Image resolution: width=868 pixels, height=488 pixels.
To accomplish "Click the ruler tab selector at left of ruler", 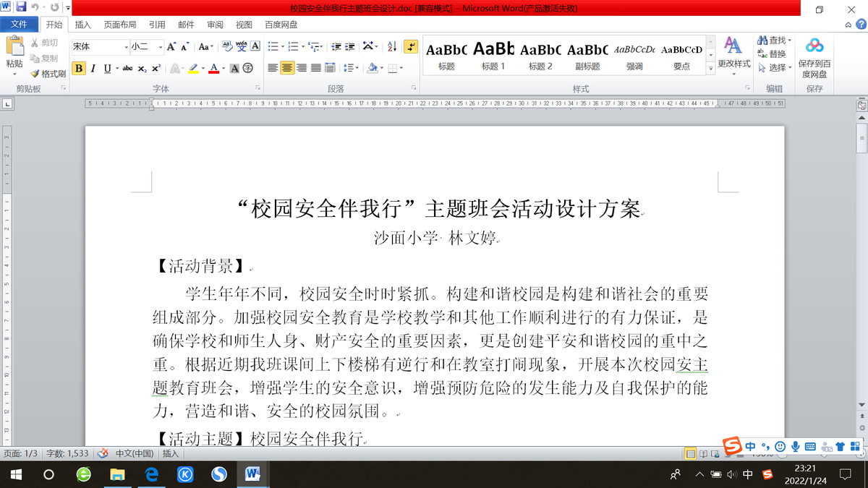I will point(7,105).
